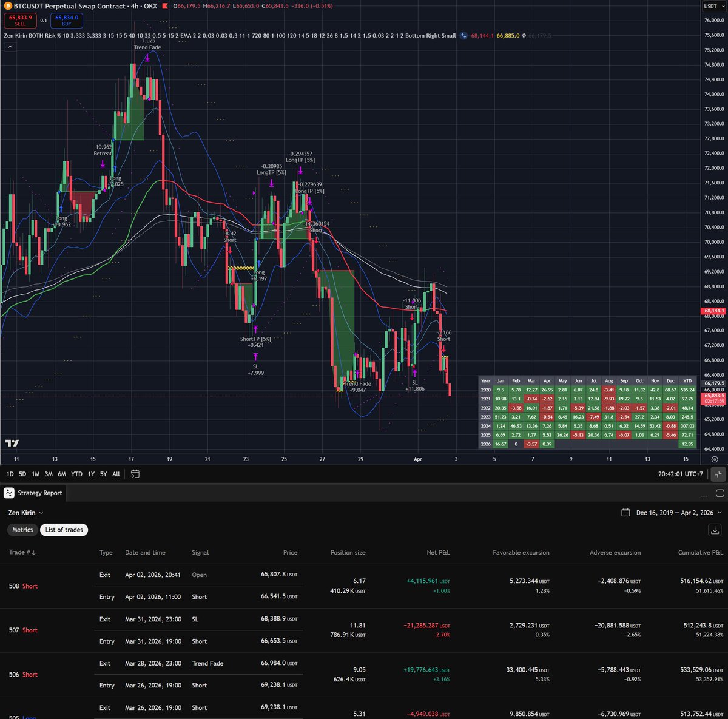The image size is (728, 719).
Task: Click the indicator status icon before 68,144.1
Action: coord(463,35)
